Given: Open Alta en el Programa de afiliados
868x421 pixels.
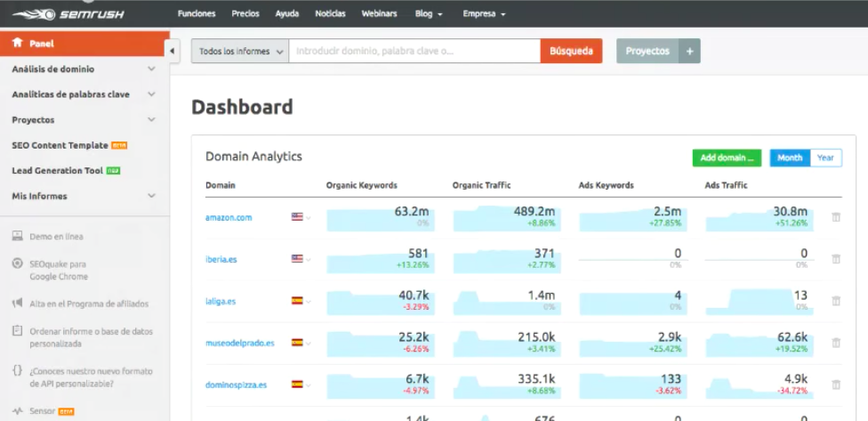Looking at the screenshot, I should point(89,304).
